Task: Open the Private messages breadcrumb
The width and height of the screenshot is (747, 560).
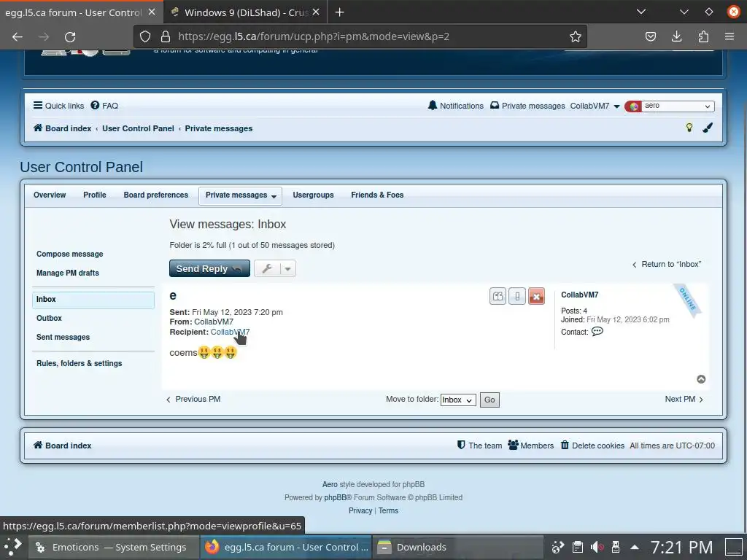Action: click(219, 128)
